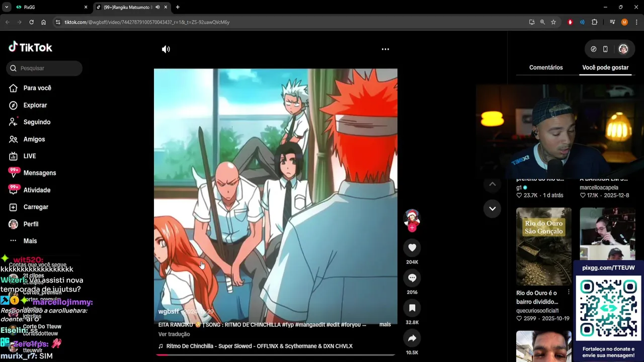This screenshot has width=644, height=362.
Task: Open the browser home page
Action: click(44, 22)
